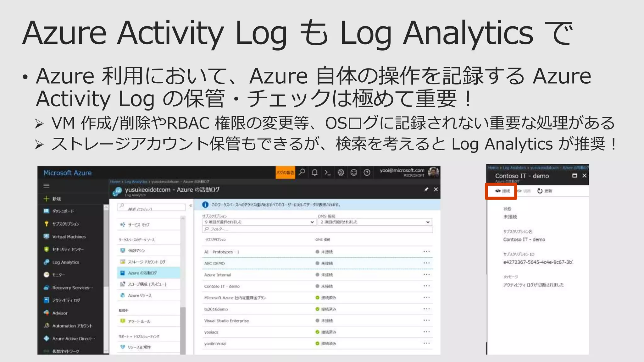This screenshot has width=644, height=362.
Task: Toggle the hamburger menu in left sidebar
Action: click(x=47, y=186)
